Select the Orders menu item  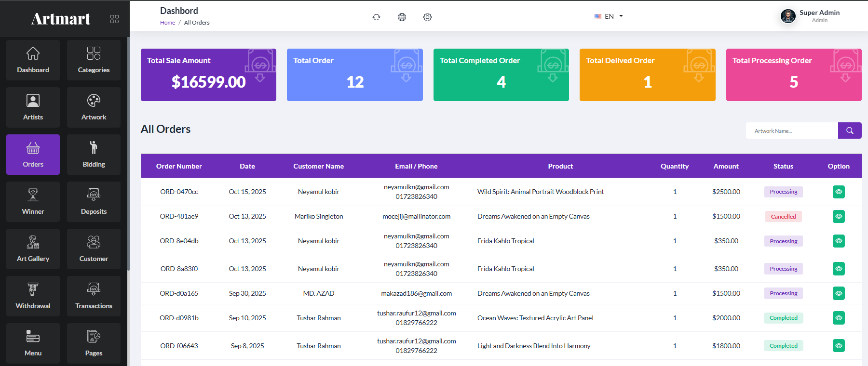pos(33,154)
